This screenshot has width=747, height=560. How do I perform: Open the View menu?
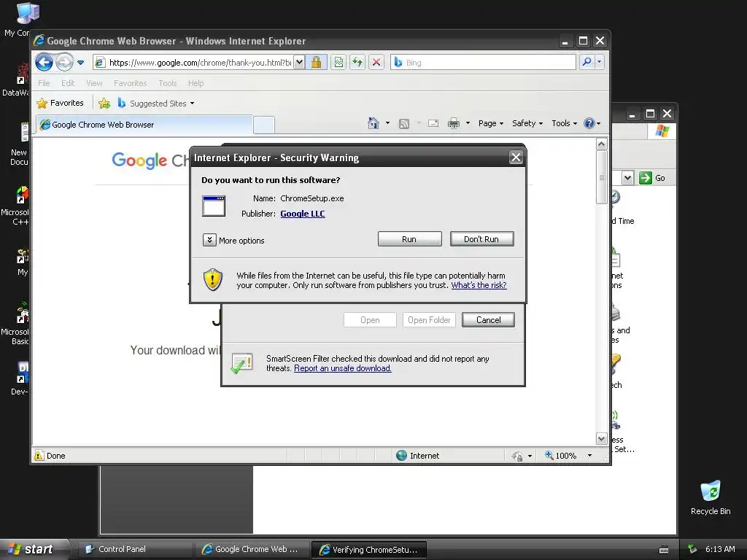(x=94, y=83)
